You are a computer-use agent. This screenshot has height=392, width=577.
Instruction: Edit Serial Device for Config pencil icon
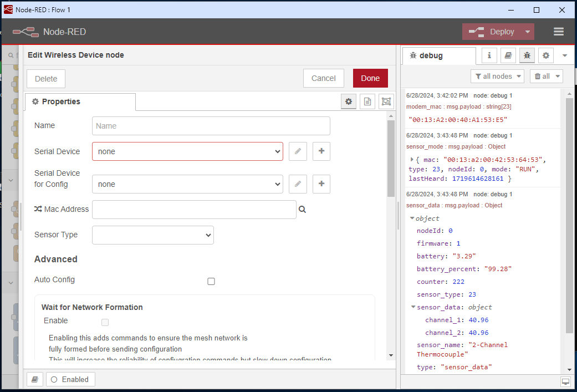pos(298,184)
